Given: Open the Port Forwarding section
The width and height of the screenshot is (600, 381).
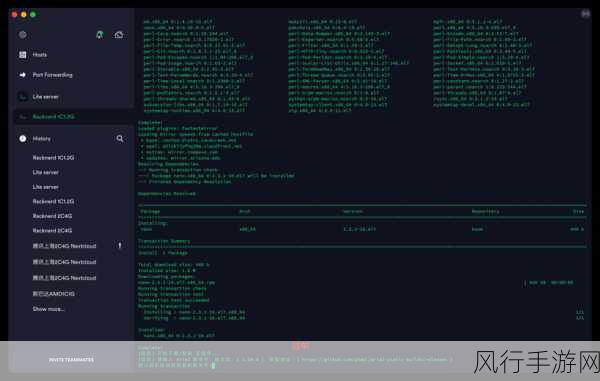Looking at the screenshot, I should [x=52, y=75].
